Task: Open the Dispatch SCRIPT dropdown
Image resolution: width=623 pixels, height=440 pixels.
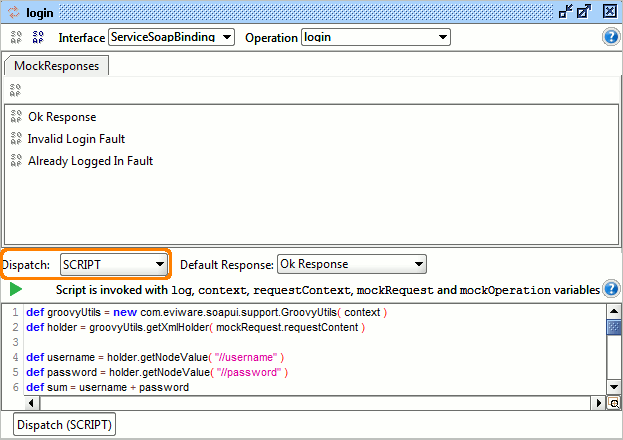Action: [114, 264]
